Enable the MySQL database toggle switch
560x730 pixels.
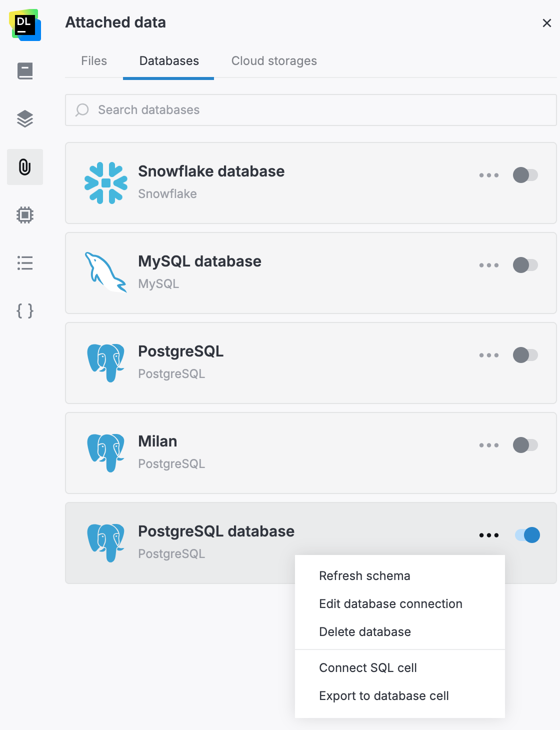pos(525,265)
